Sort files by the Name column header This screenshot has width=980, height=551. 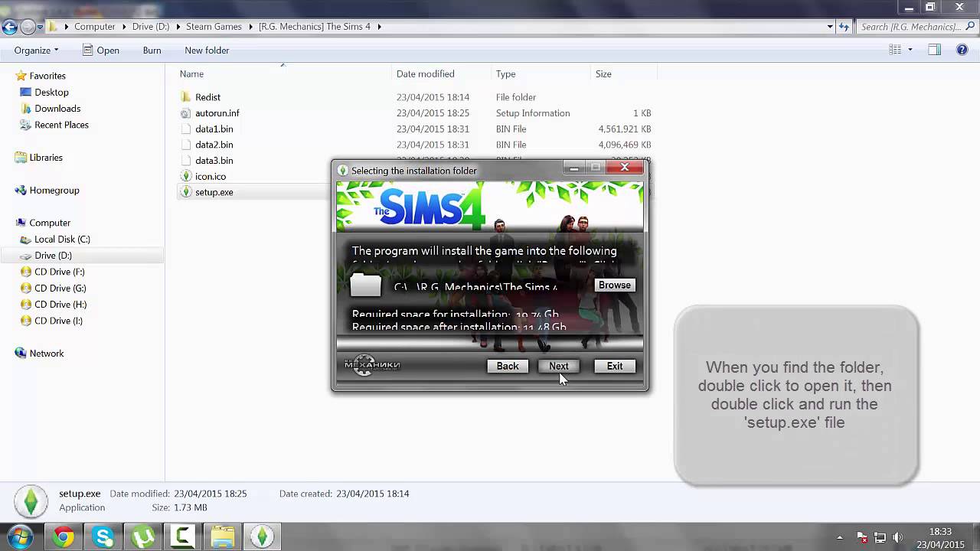click(285, 74)
